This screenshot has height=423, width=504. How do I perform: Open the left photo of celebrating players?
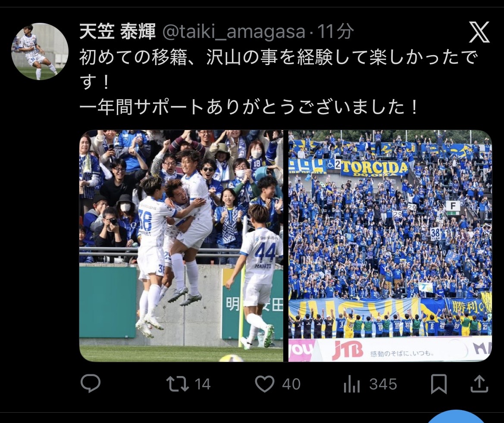[x=181, y=246]
